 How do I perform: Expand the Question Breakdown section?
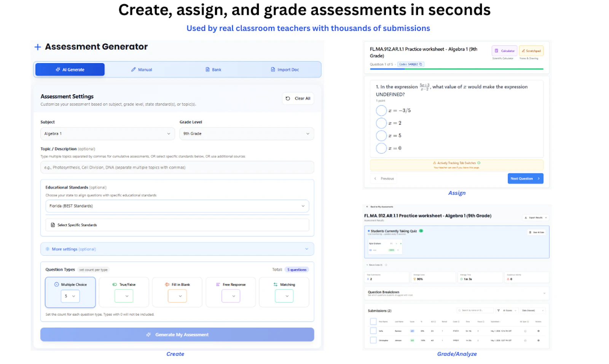[x=457, y=293]
